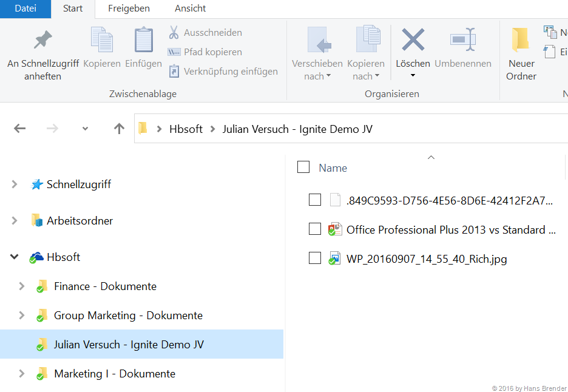
Task: Switch to the Ansicht ribbon tab
Action: (190, 8)
